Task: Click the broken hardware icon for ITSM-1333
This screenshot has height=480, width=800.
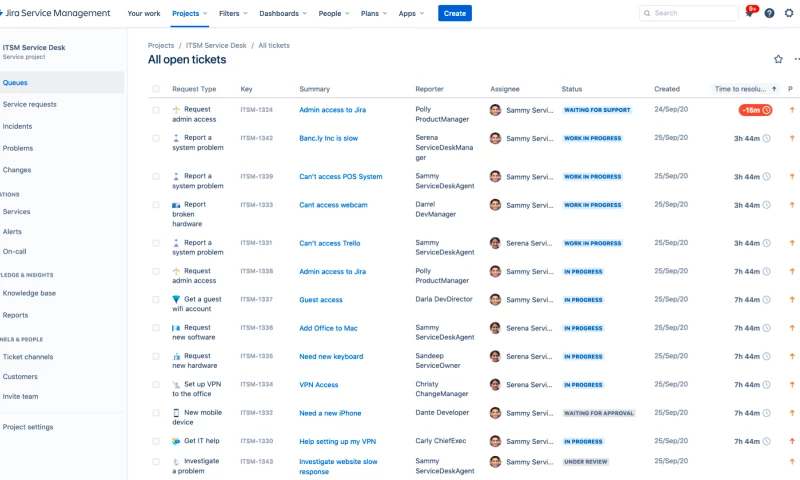Action: pos(176,205)
